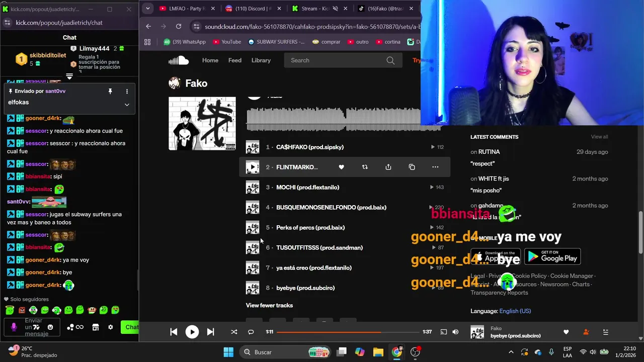Select track Perks of percs (prod.baix)
Screen dimensions: 644x362
pos(310,227)
